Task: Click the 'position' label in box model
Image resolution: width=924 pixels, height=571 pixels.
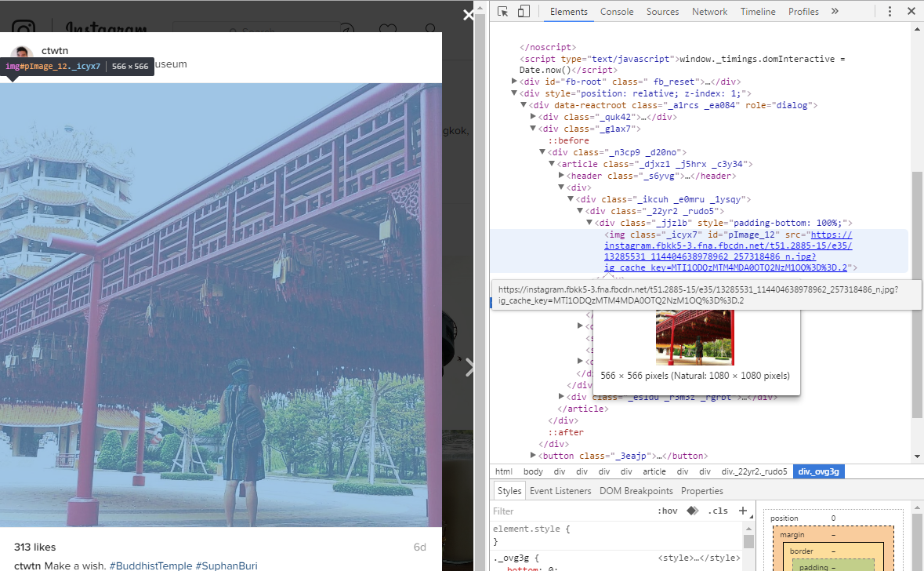Action: pos(784,518)
